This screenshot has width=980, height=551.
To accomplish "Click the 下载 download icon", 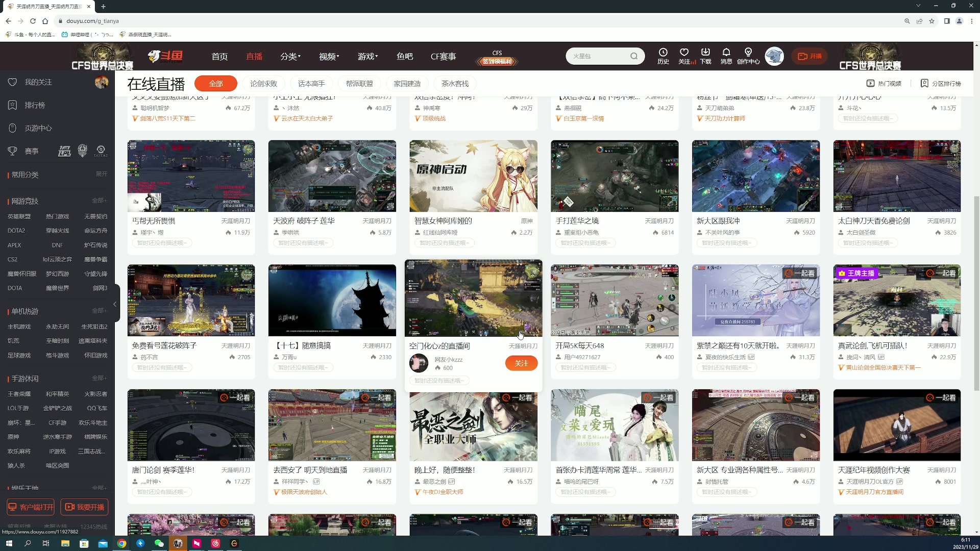I will click(x=706, y=56).
